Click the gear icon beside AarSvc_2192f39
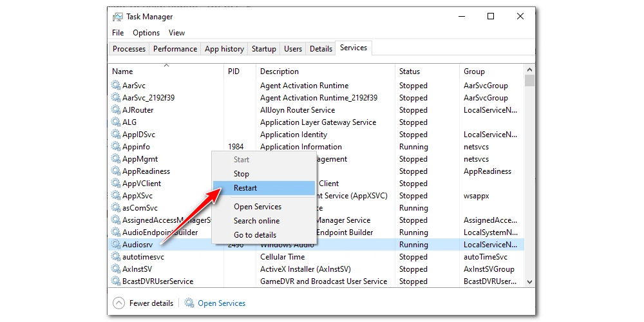Image resolution: width=644 pixels, height=322 pixels. 116,98
